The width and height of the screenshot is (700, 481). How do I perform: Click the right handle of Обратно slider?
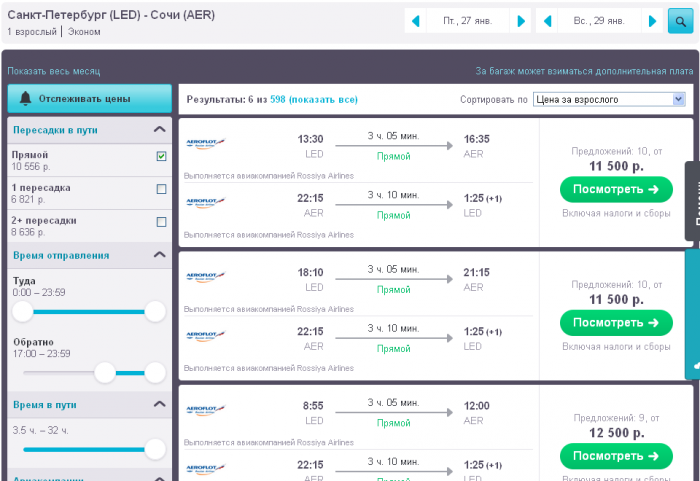(155, 372)
